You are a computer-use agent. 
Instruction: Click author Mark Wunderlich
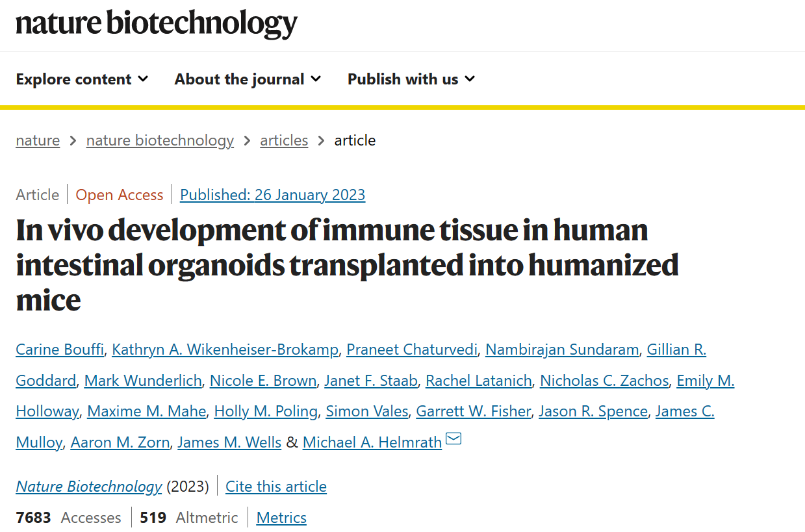point(143,381)
